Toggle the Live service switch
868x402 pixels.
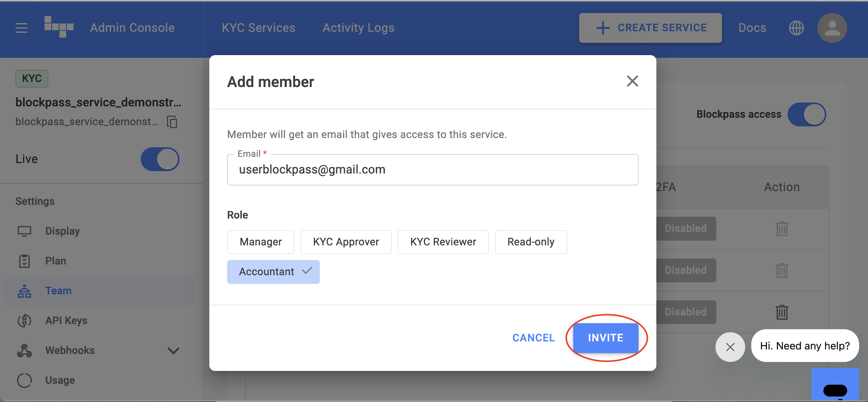160,159
